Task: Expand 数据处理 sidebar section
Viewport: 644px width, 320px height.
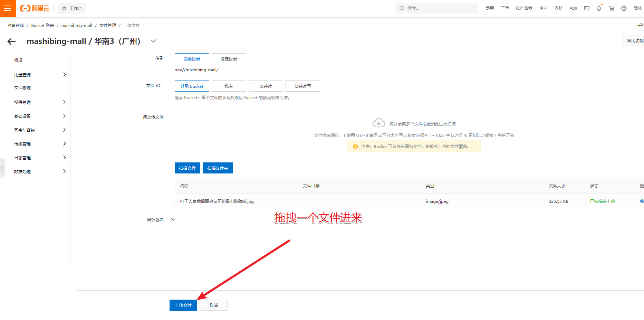Action: (64, 171)
